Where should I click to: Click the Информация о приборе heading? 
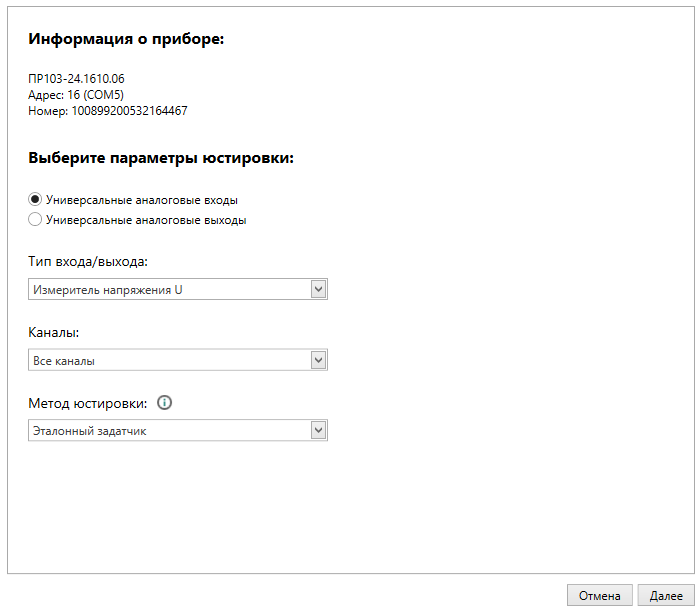click(x=127, y=39)
